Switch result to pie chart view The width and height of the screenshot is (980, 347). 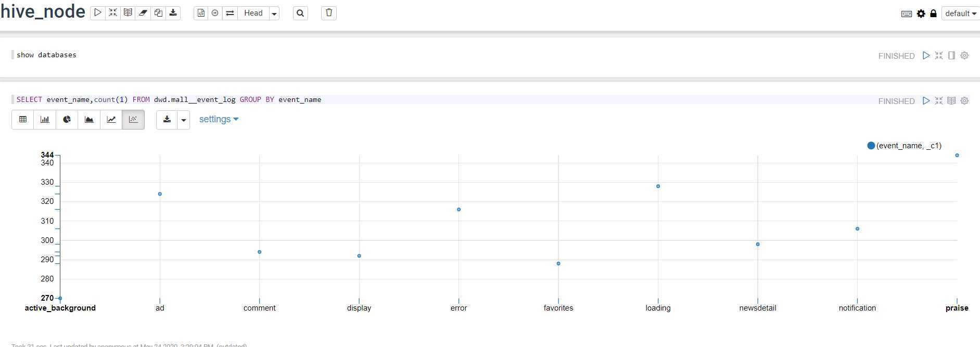[x=67, y=120]
